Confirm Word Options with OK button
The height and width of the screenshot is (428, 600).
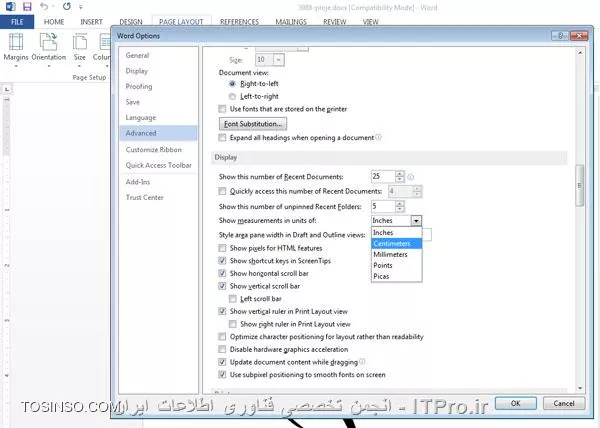[x=515, y=403]
